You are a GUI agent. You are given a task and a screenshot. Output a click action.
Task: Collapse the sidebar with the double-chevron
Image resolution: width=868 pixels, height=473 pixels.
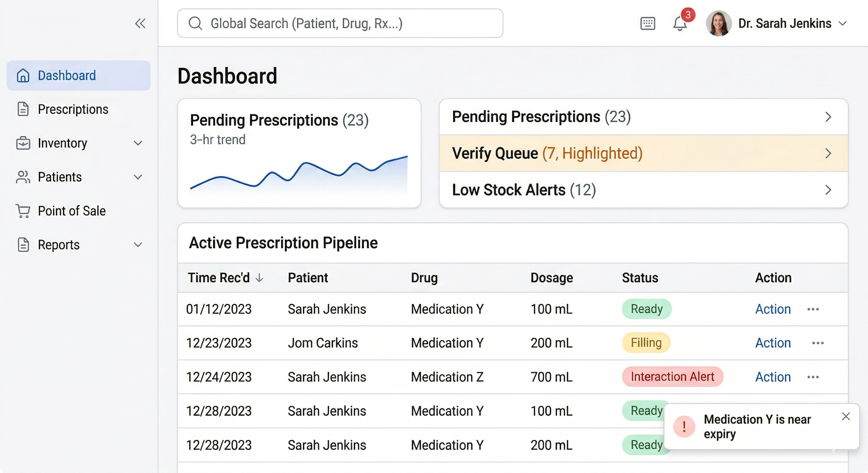click(x=141, y=24)
